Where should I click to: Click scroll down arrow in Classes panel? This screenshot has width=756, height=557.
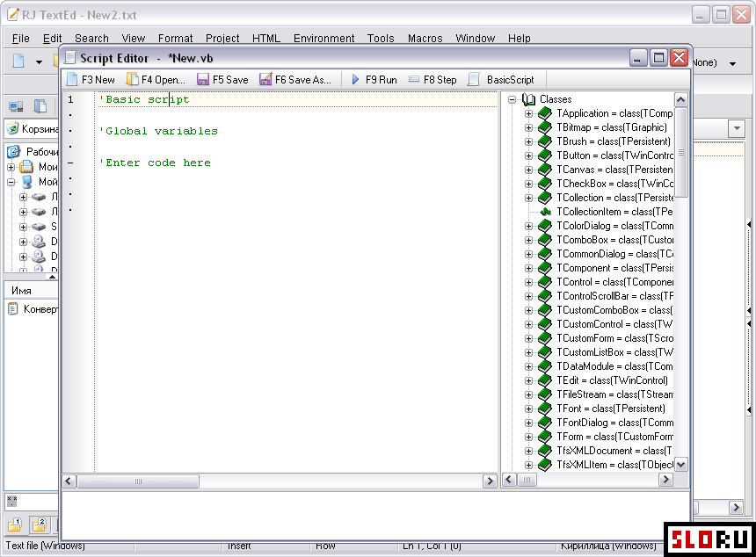(x=680, y=465)
